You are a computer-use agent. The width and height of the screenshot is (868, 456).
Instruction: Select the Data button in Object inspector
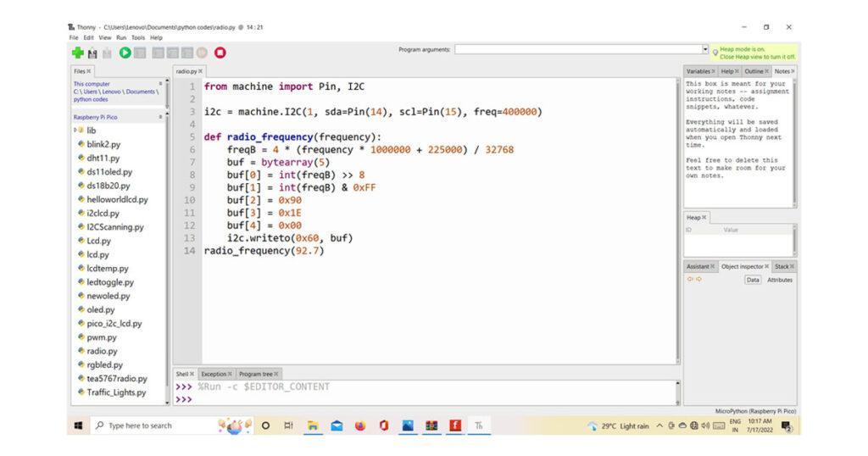[753, 280]
